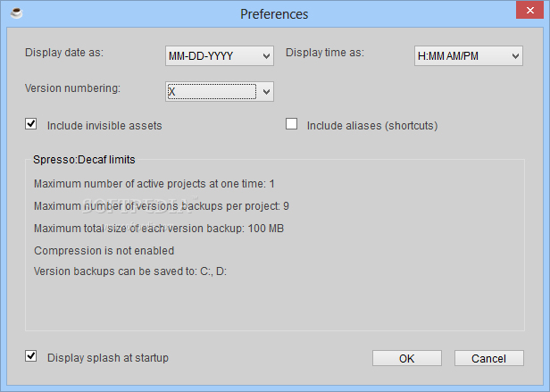Click the version backups save drives line

coord(129,271)
